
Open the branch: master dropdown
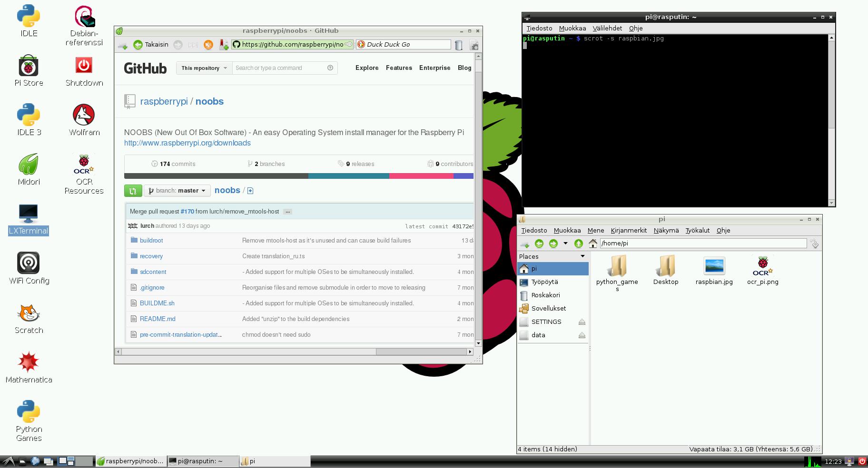coord(177,191)
